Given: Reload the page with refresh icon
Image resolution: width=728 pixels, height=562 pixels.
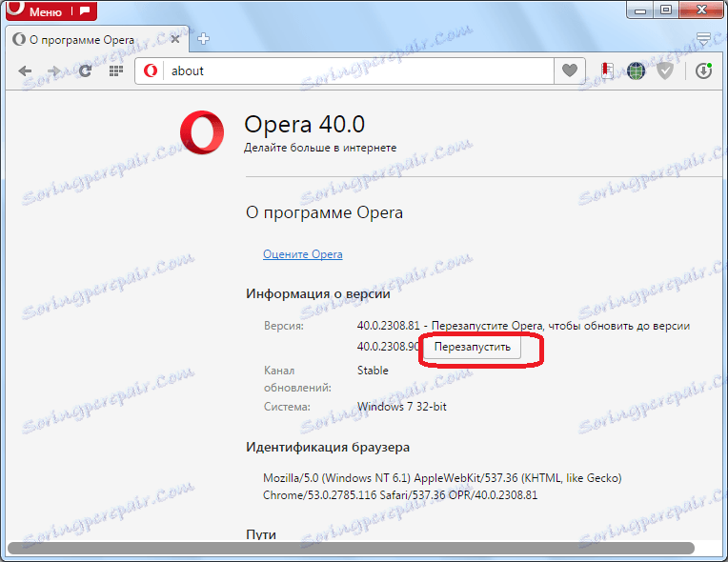Looking at the screenshot, I should point(85,71).
